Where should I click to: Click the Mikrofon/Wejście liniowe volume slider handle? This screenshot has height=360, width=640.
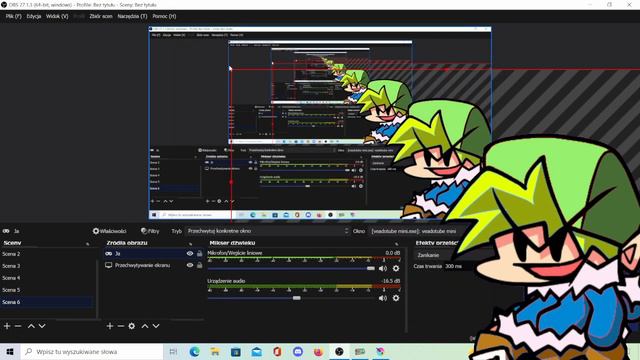click(371, 268)
